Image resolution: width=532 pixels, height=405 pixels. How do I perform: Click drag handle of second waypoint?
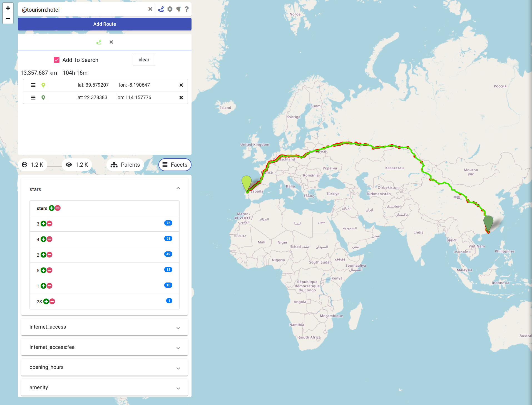click(x=33, y=97)
